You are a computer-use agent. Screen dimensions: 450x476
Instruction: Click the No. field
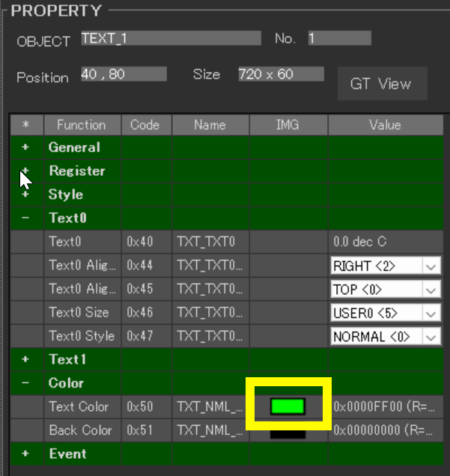(x=338, y=38)
